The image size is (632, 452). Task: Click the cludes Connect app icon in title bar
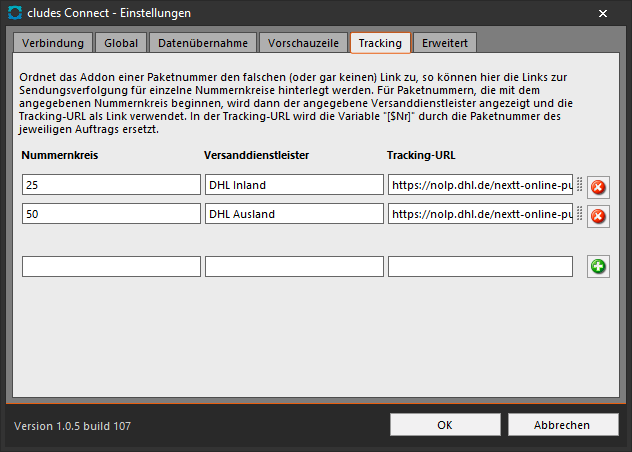click(x=15, y=13)
